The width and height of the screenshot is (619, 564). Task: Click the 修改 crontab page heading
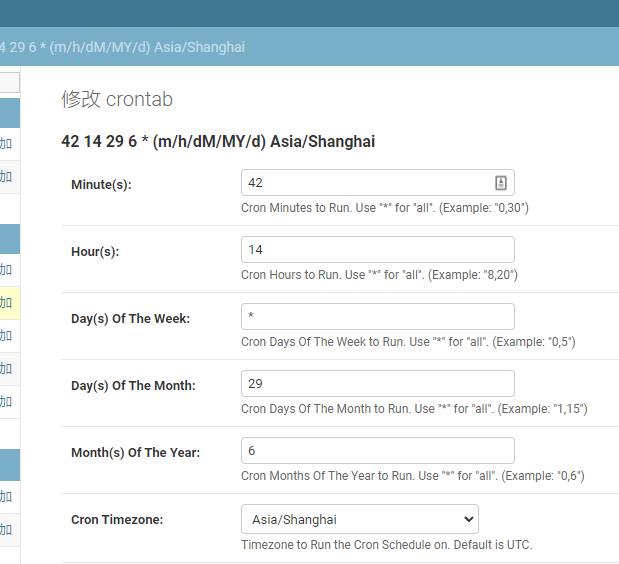117,99
